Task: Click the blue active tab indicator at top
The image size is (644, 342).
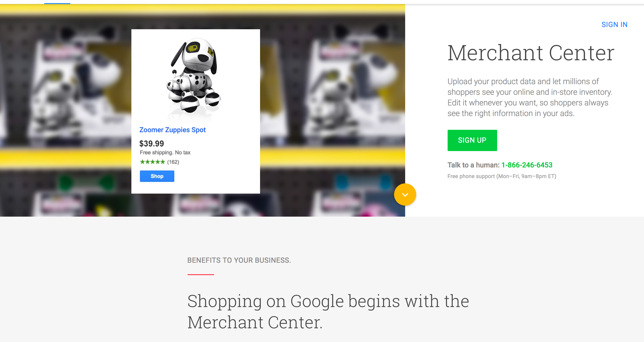Action: point(57,3)
